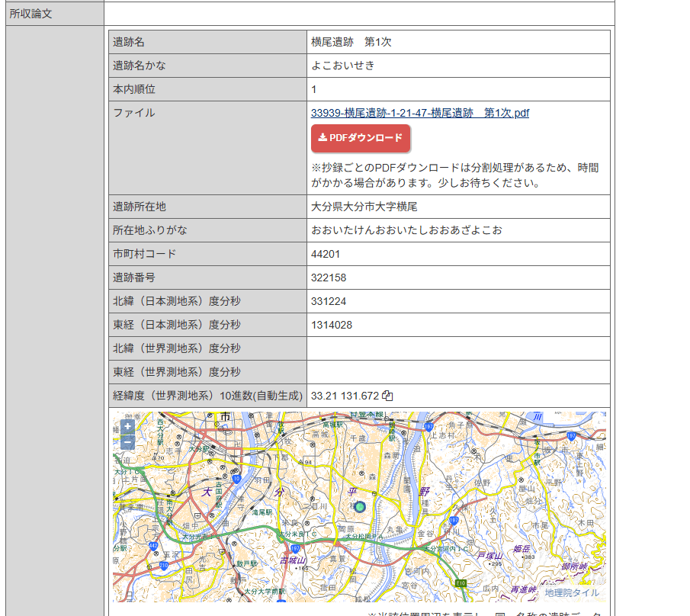Image resolution: width=690 pixels, height=616 pixels.
Task: Click the 遺跡名 label cell
Action: click(x=207, y=42)
